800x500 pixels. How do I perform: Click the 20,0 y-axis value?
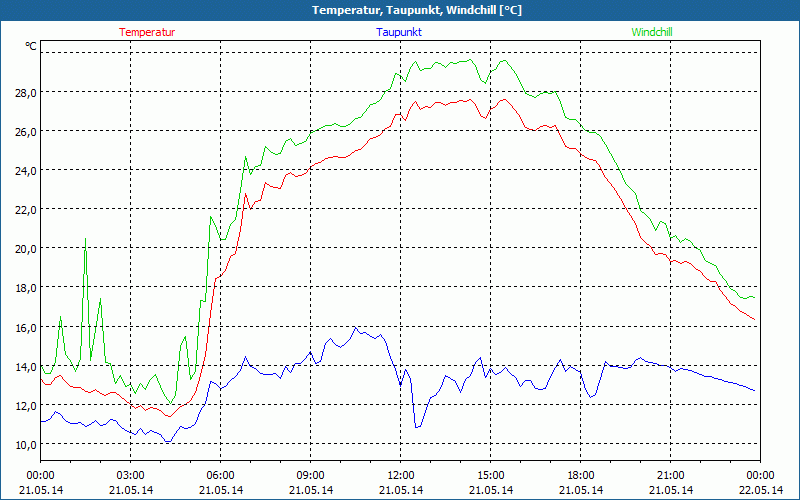click(x=26, y=249)
